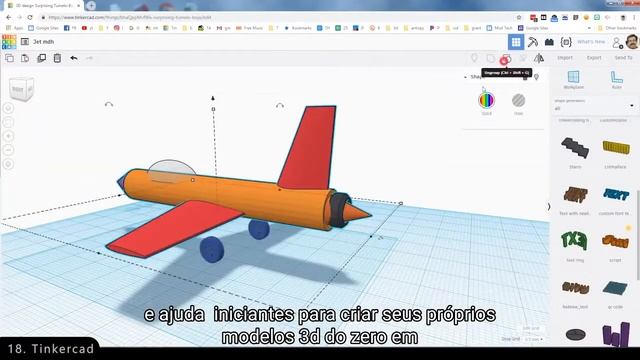Click the Fit all in view button
Image resolution: width=640 pixels, height=360 pixels.
(9, 122)
